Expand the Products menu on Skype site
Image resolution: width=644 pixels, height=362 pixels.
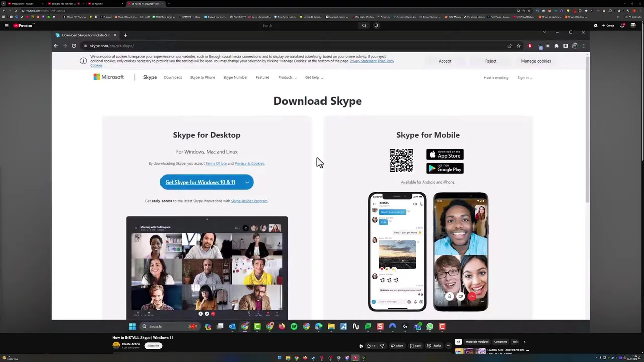click(x=287, y=77)
